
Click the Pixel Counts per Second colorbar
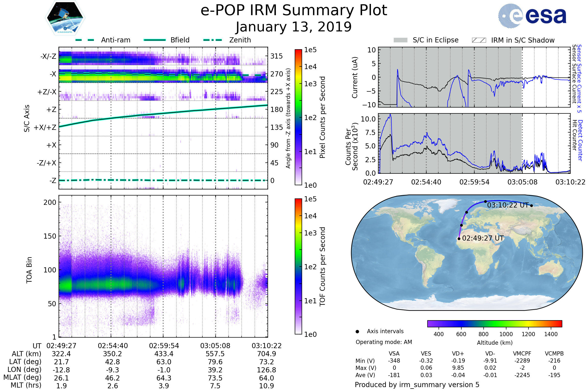(298, 118)
